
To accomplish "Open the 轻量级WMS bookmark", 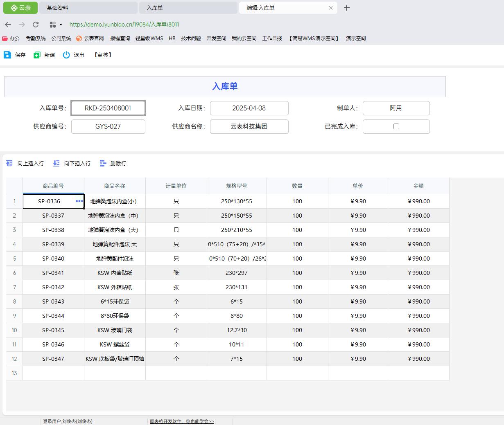I will 149,38.
